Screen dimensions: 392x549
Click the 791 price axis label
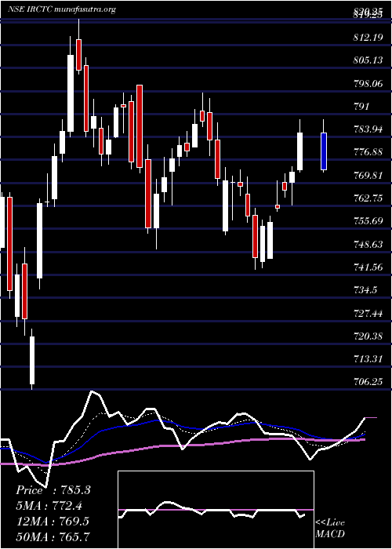[x=361, y=107]
